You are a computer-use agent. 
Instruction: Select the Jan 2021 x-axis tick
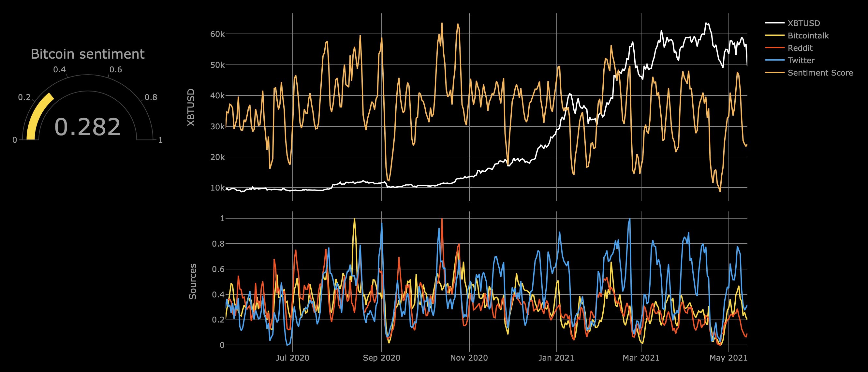556,358
